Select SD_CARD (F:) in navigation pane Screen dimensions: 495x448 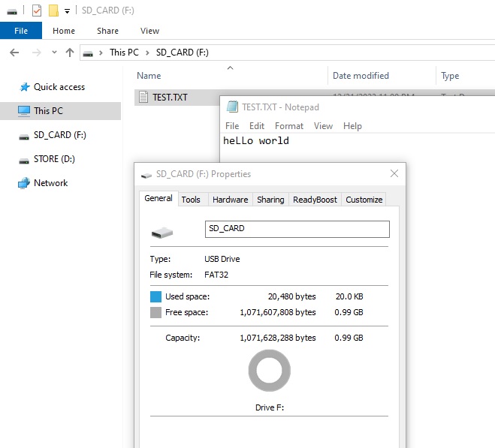60,135
